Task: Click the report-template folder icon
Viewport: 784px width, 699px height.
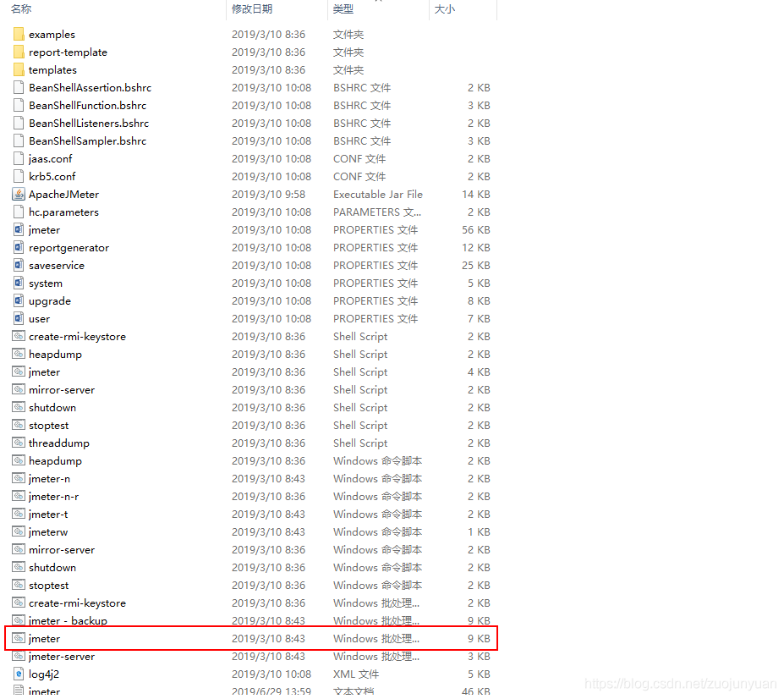Action: (19, 52)
